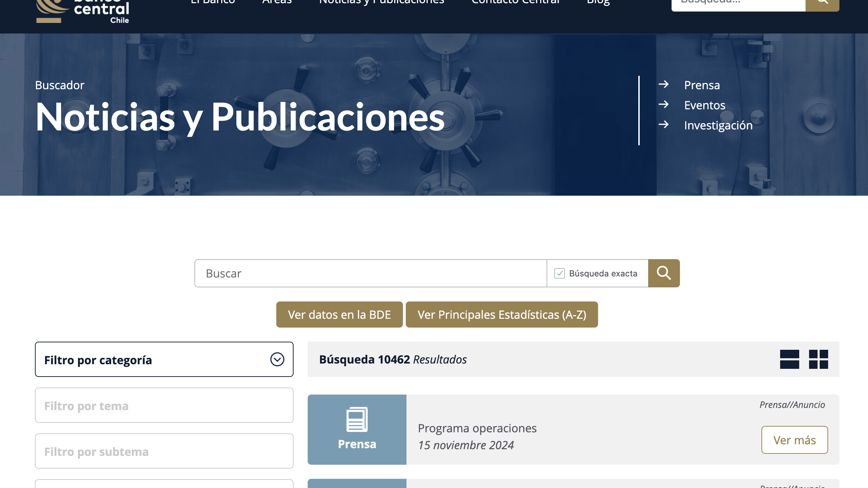Open the Noticias y Publicaciones menu
Viewport: 868px width, 488px height.
[x=382, y=2]
